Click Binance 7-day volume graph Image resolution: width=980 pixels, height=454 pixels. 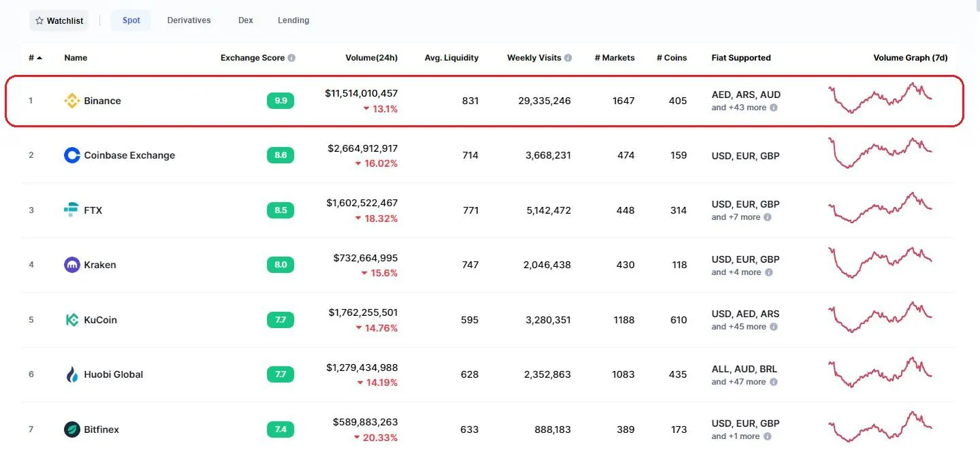(880, 98)
